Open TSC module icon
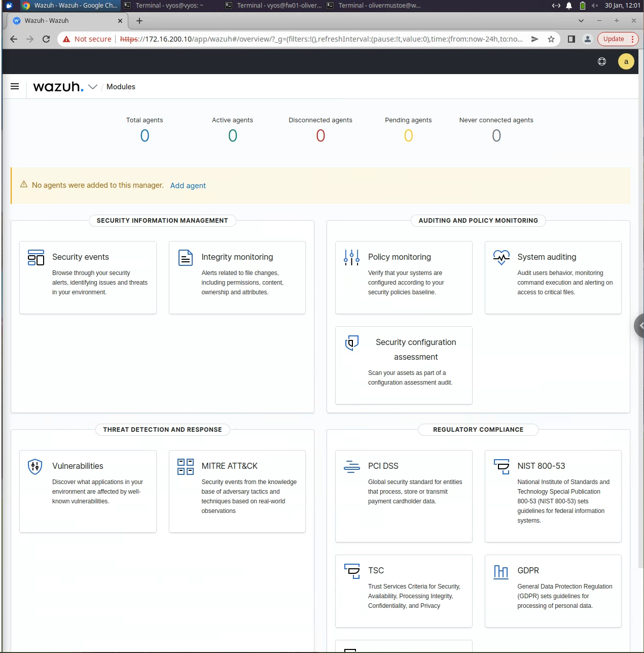This screenshot has height=653, width=644. (x=352, y=571)
